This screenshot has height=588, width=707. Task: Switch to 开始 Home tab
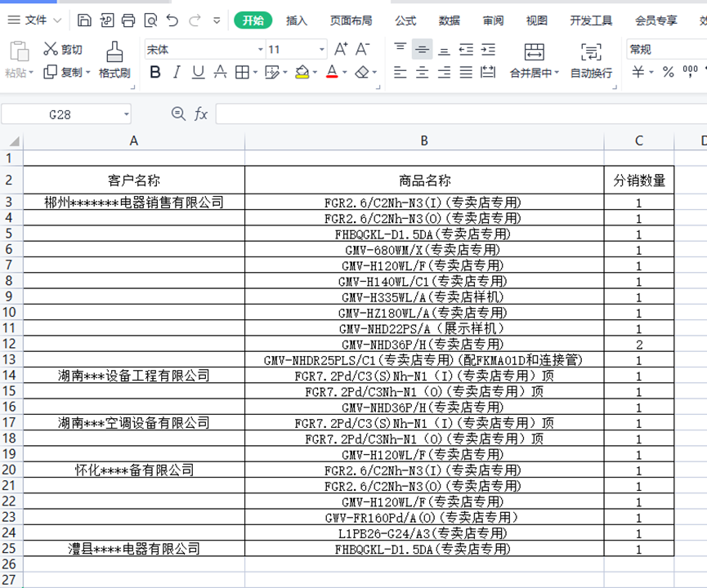pos(253,20)
